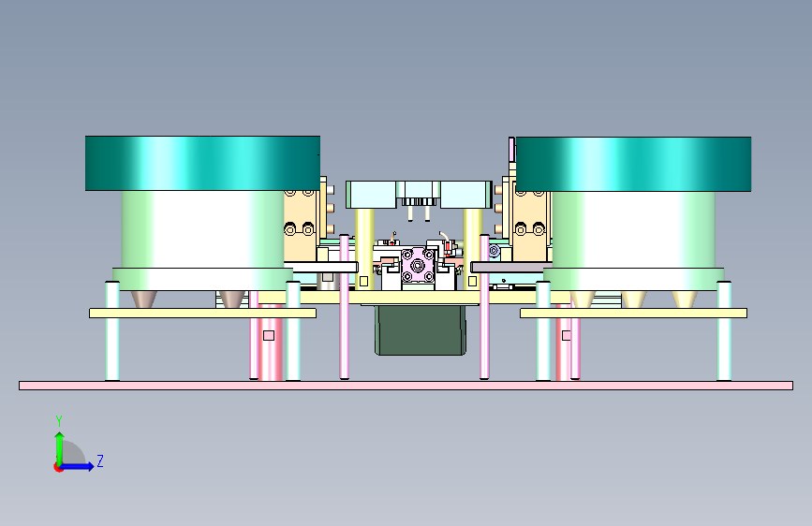Select the right cyan block of the top bridge
This screenshot has width=812, height=526.
(x=465, y=195)
